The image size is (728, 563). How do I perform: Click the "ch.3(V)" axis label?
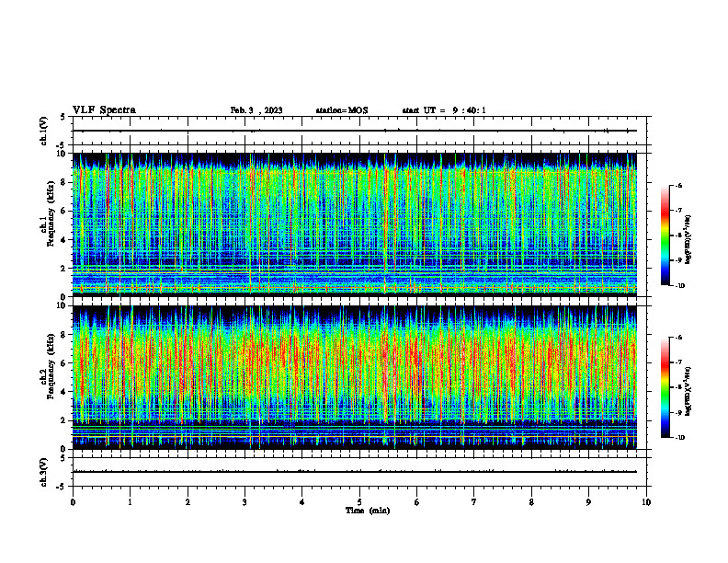click(43, 472)
